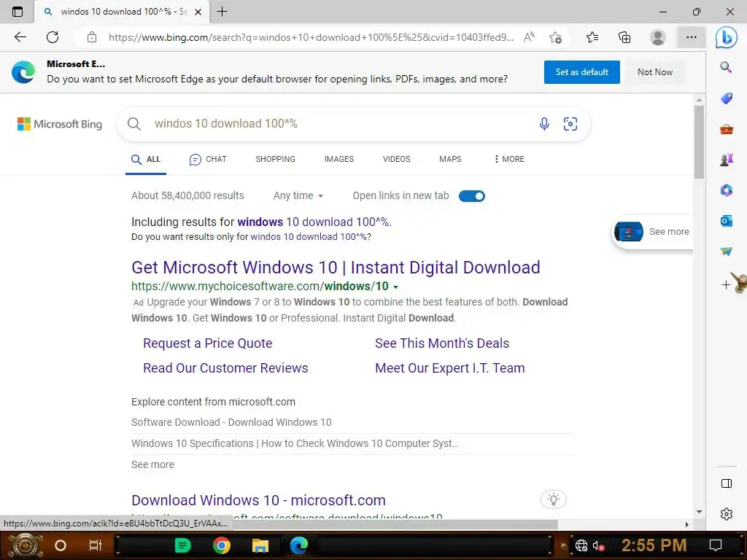The width and height of the screenshot is (747, 560).
Task: Open the sidebar Search icon
Action: [726, 67]
